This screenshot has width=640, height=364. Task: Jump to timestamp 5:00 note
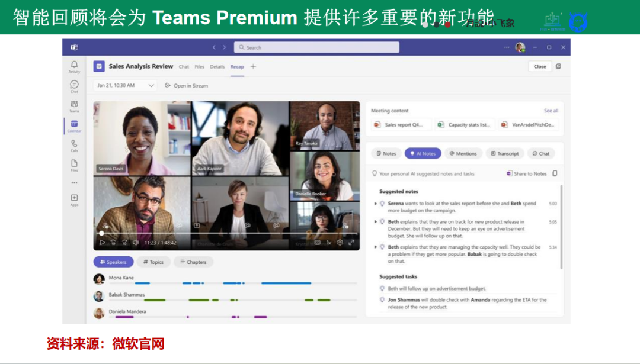pos(553,204)
